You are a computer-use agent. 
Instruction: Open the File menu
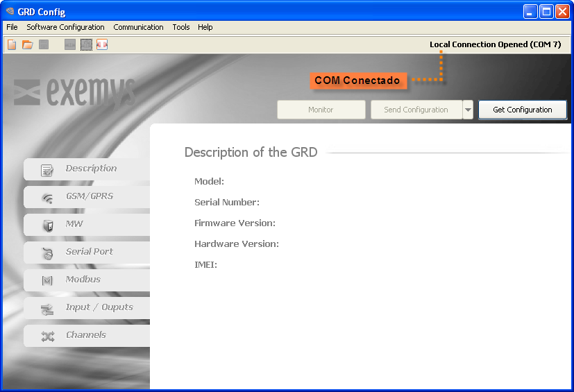coord(12,27)
